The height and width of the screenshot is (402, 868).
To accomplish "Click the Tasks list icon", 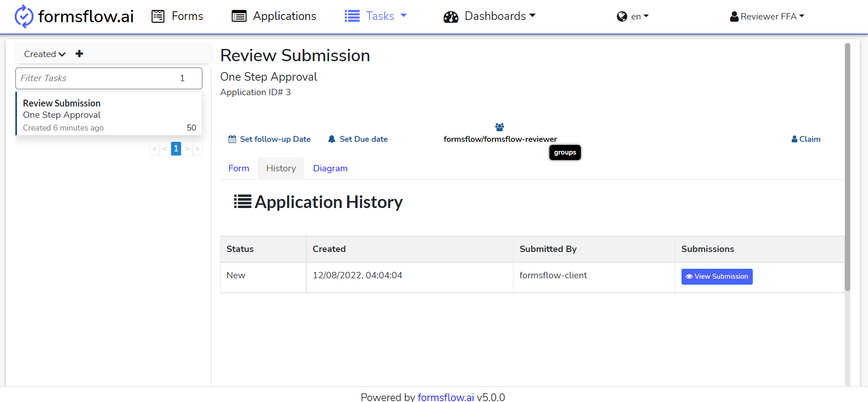I will point(352,16).
